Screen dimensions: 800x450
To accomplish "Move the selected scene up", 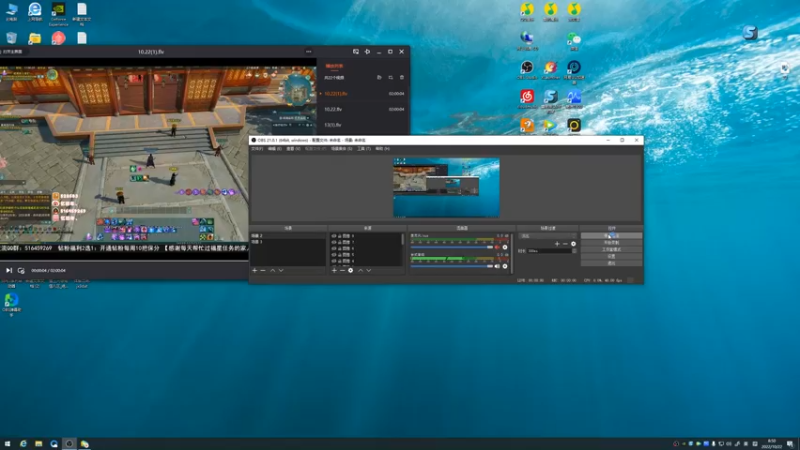I will pos(272,270).
